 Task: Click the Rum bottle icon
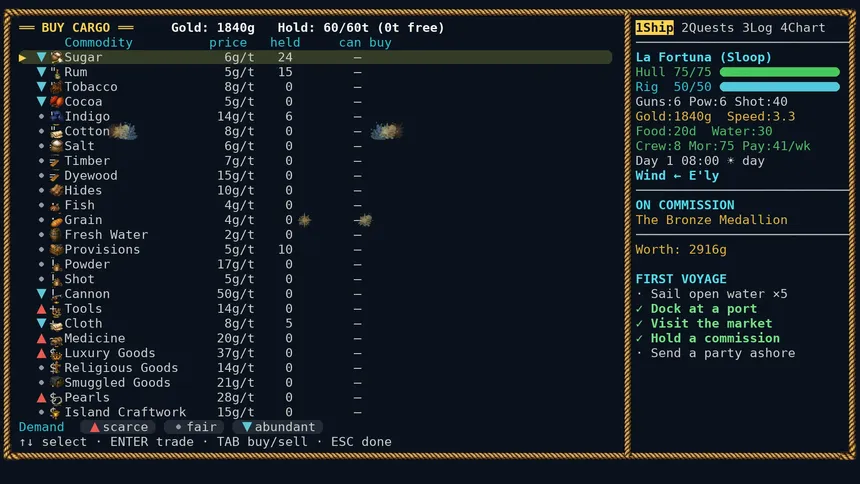click(56, 72)
